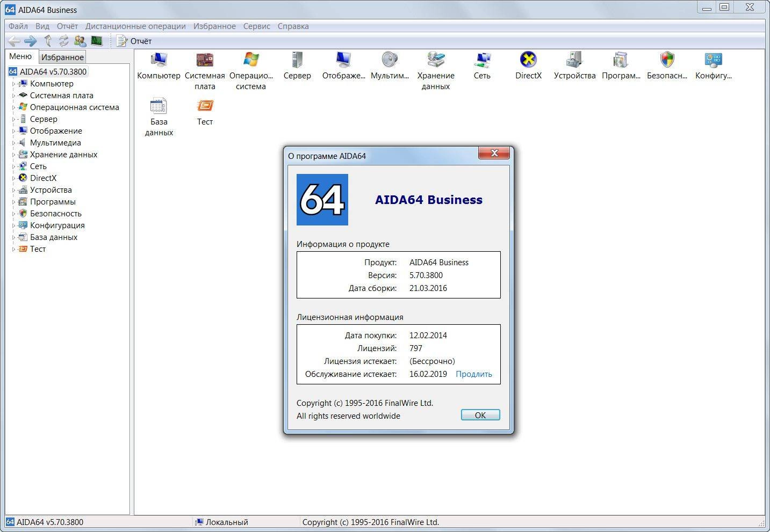
Task: Switch to the Меню sidebar tab
Action: pos(20,56)
